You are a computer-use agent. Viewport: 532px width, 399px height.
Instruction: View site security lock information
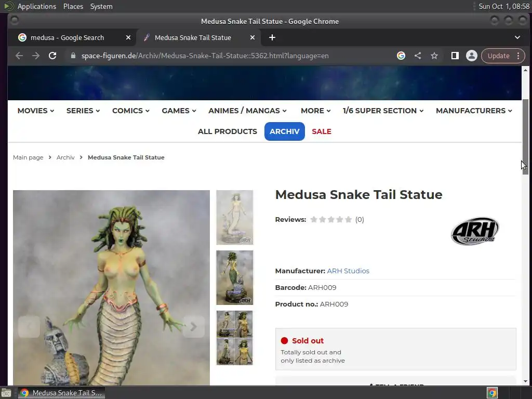73,56
